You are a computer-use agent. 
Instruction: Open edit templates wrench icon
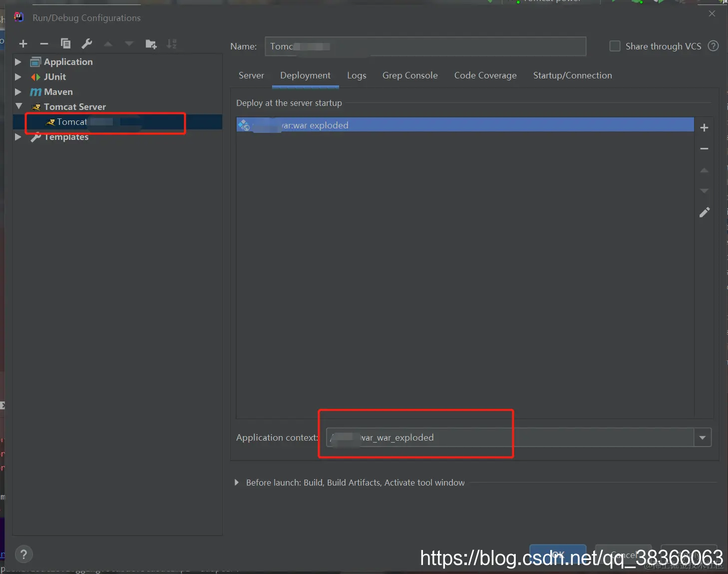[x=87, y=43]
